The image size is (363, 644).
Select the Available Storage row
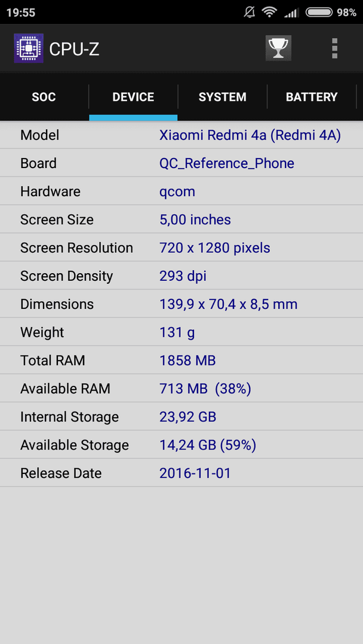point(181,445)
